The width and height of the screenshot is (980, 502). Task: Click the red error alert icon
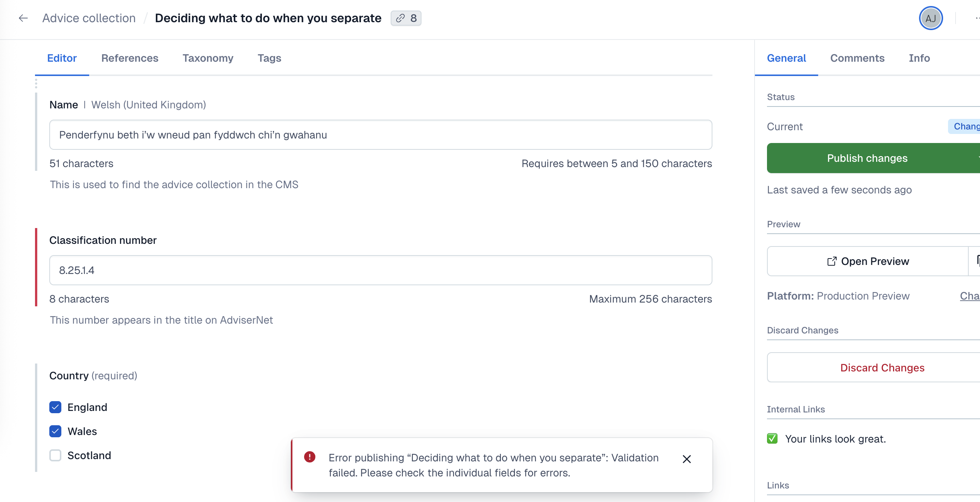click(x=310, y=457)
